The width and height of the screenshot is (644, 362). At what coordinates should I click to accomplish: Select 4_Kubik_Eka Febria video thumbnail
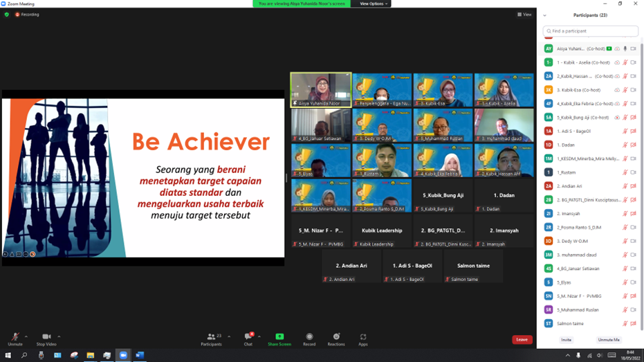click(x=443, y=161)
